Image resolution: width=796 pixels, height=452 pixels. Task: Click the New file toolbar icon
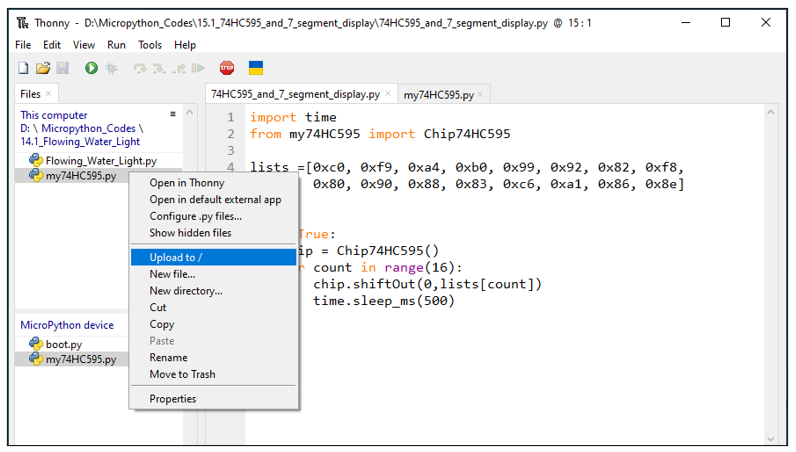click(23, 68)
